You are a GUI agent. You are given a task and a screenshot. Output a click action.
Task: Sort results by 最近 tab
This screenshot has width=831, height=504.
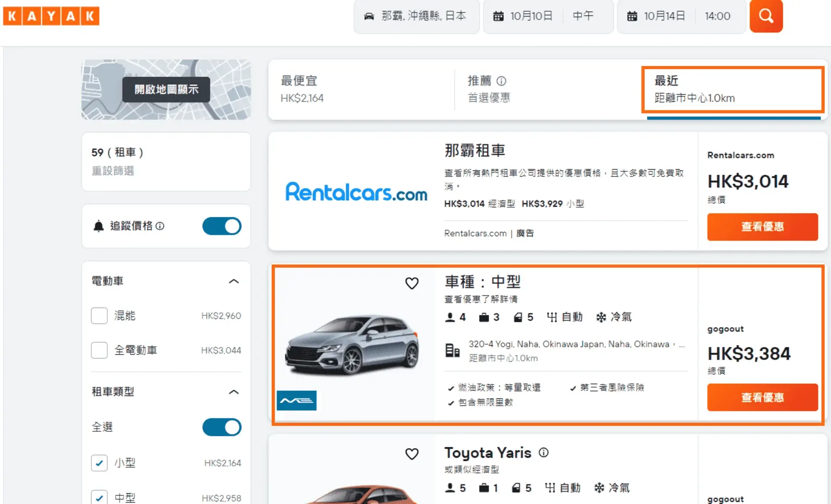point(733,90)
